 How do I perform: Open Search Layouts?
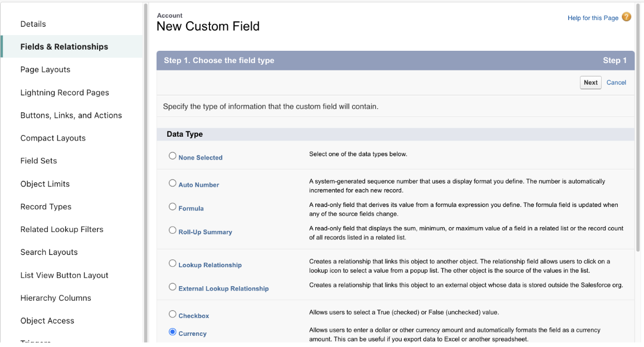(49, 252)
